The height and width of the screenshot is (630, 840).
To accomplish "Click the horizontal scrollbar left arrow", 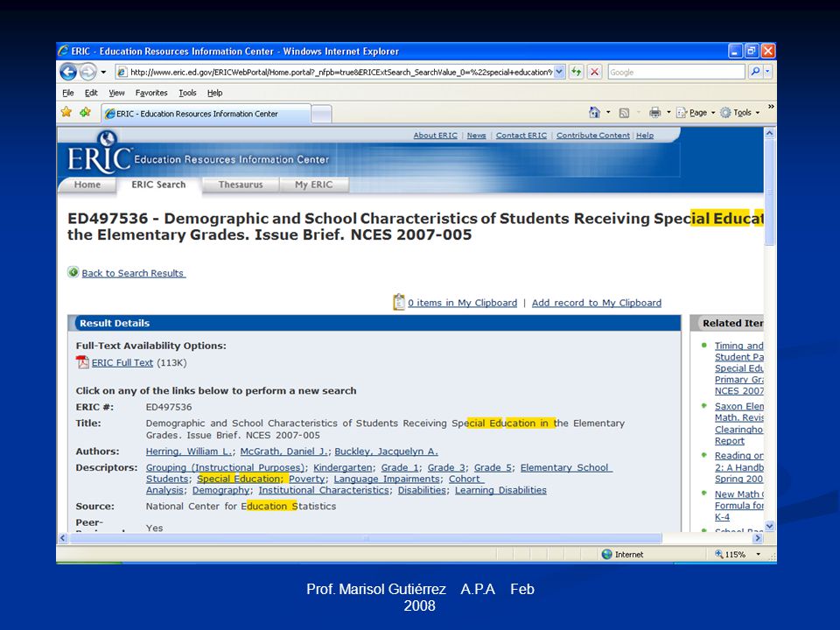I will (x=63, y=538).
